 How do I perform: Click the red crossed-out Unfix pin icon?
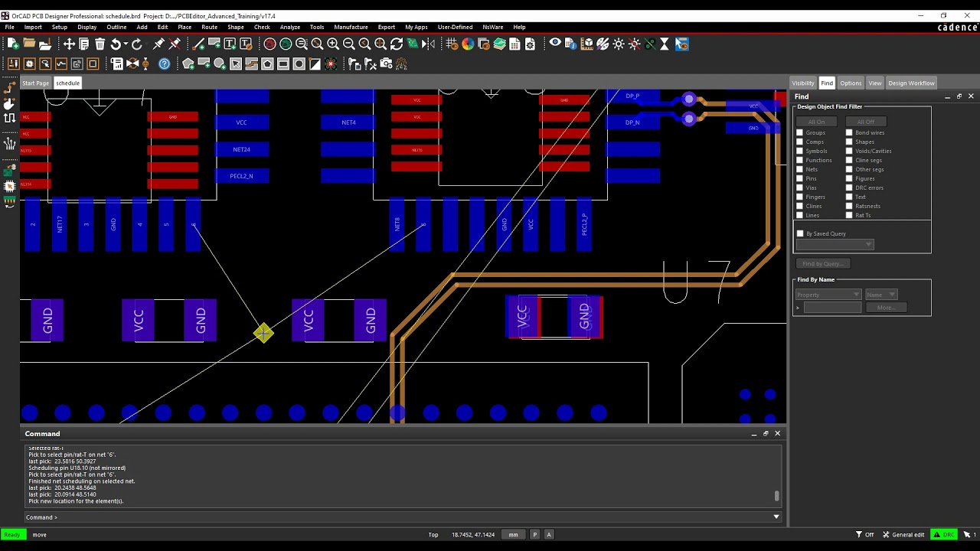click(x=175, y=44)
